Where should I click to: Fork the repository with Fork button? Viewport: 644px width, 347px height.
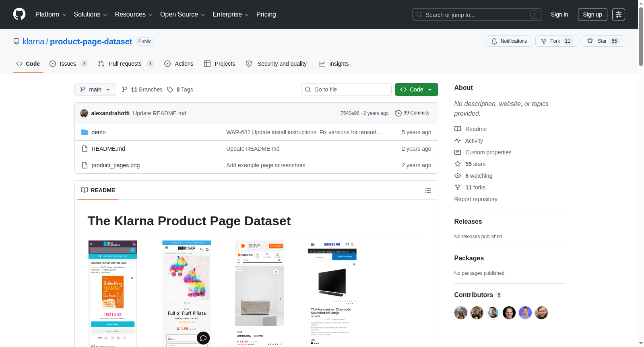click(x=557, y=41)
